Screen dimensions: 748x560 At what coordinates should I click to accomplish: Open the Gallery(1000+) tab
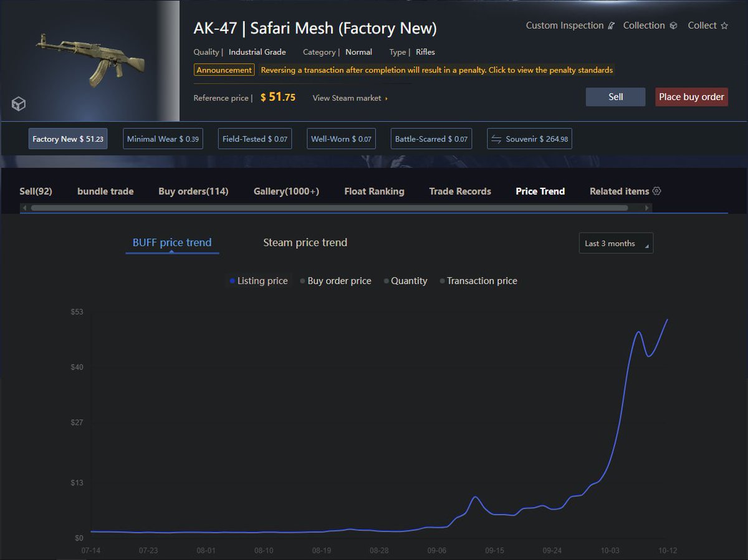coord(286,191)
